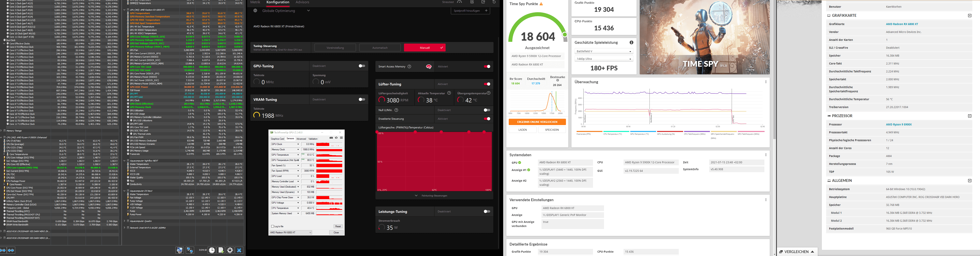This screenshot has height=256, width=980.
Task: Click the HWiNFO clock reset timer icon
Action: click(x=212, y=250)
